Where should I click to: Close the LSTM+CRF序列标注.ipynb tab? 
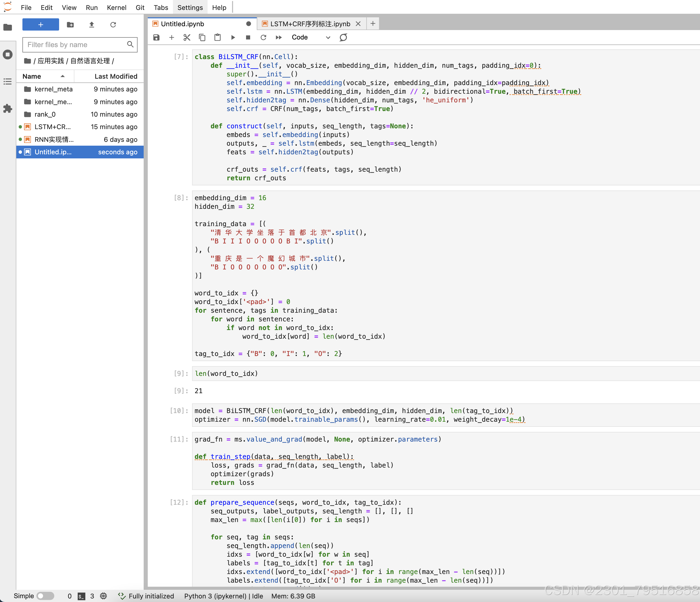[358, 24]
